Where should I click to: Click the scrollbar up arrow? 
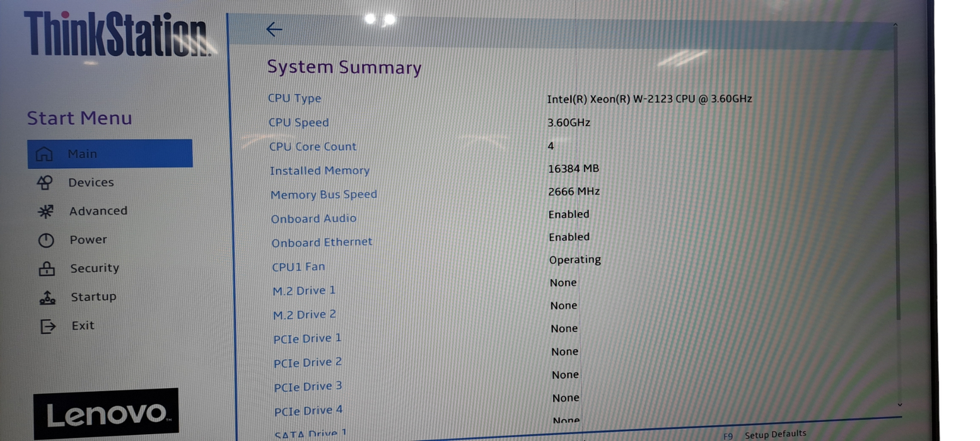tap(895, 26)
